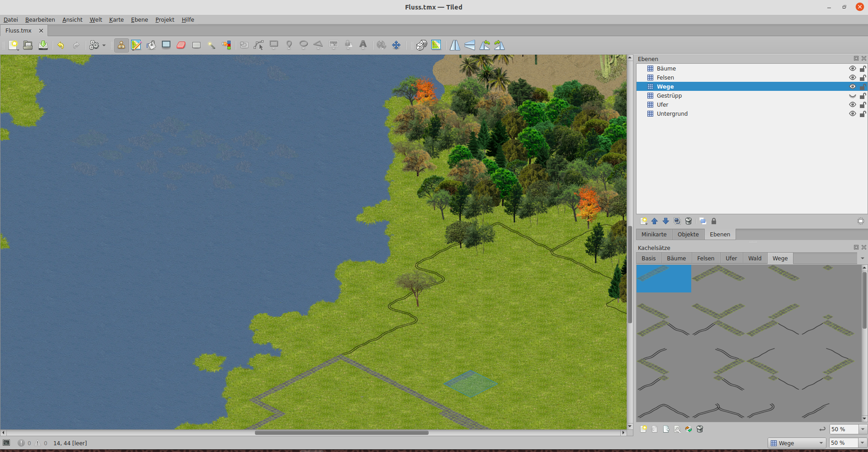Open the tileset zoom 50 % dropdown
Image resolution: width=868 pixels, height=452 pixels.
coord(862,429)
